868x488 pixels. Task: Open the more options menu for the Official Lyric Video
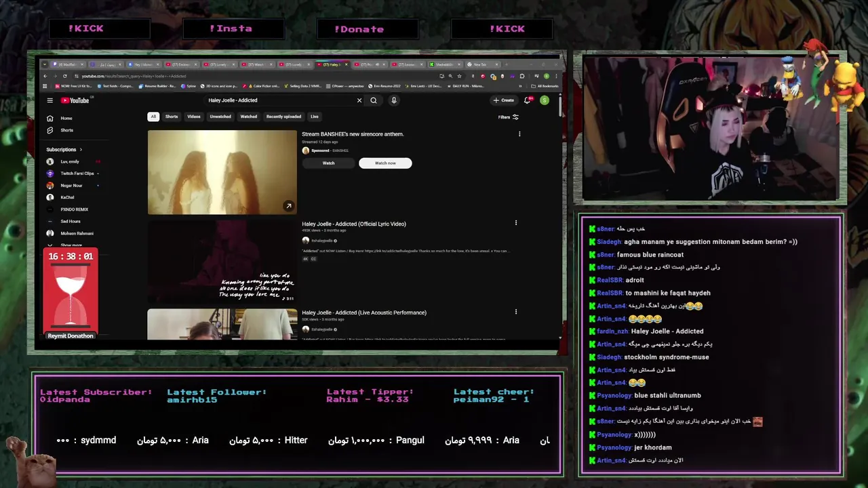tap(516, 223)
